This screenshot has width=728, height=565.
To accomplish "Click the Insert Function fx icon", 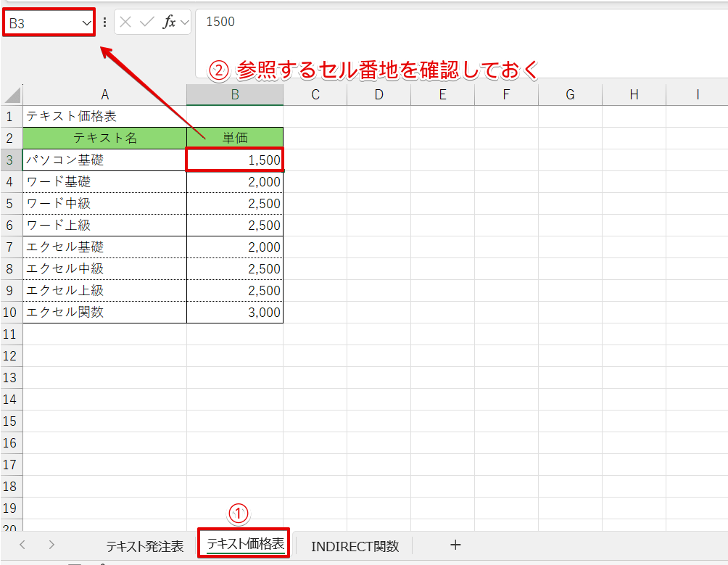I will 169,22.
